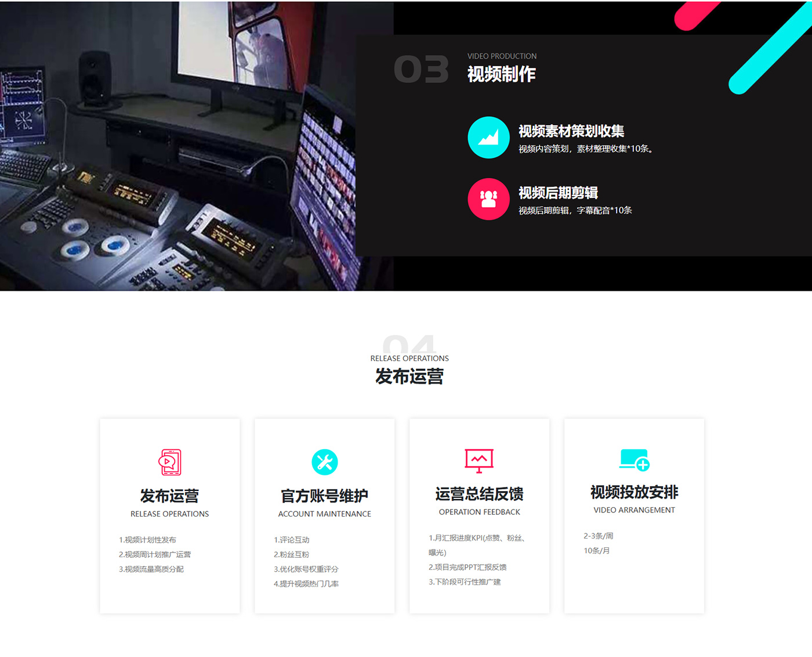The image size is (812, 657).
Task: Click the OPERATION FEEDBACK subtitle
Action: (x=479, y=512)
